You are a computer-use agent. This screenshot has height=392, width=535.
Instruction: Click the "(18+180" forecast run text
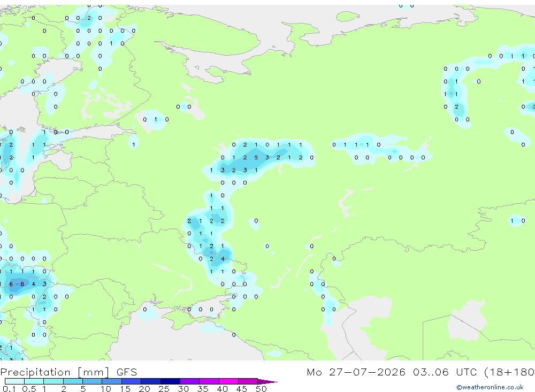pyautogui.click(x=509, y=372)
